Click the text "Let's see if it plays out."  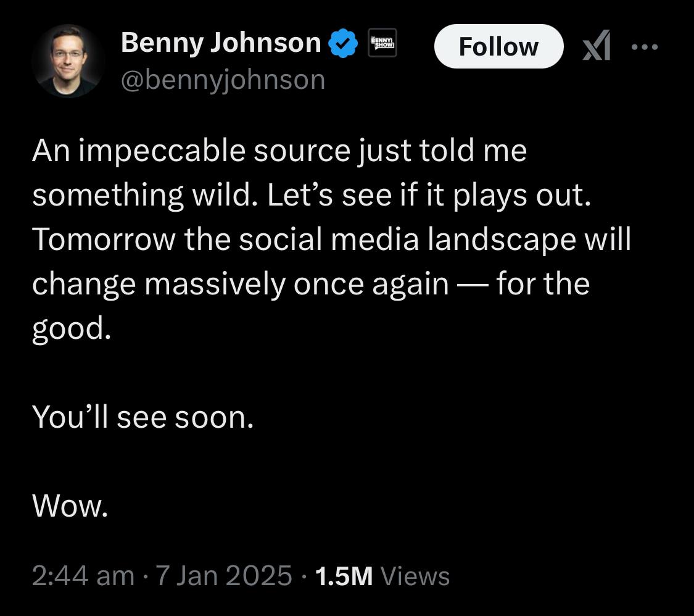pos(424,196)
